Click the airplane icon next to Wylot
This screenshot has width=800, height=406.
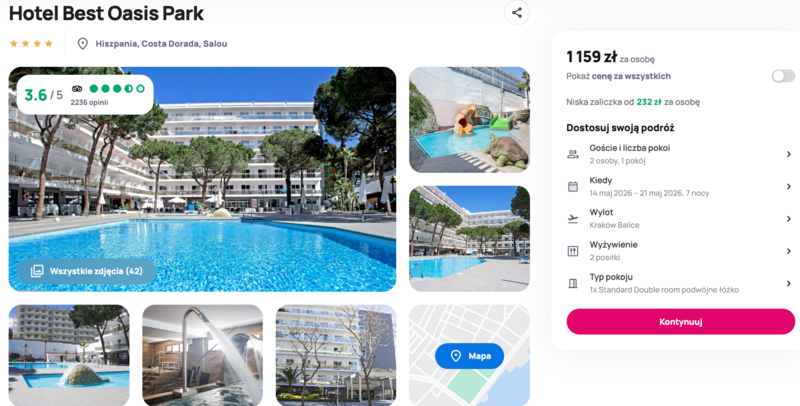click(x=573, y=219)
